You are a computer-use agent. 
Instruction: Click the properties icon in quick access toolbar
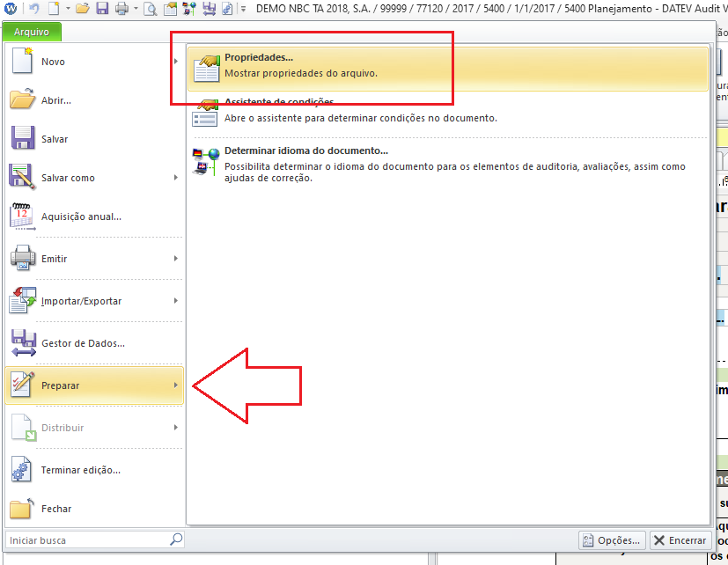[170, 8]
